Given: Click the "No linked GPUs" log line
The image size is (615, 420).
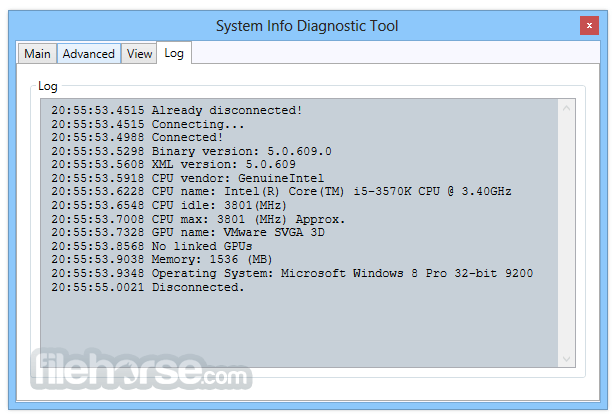Looking at the screenshot, I should click(152, 246).
